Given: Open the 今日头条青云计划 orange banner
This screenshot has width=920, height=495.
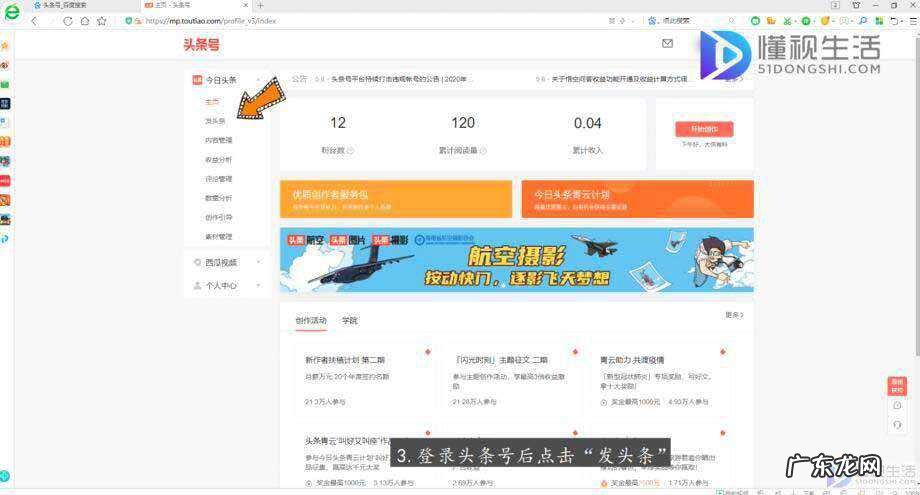Looking at the screenshot, I should pos(637,199).
